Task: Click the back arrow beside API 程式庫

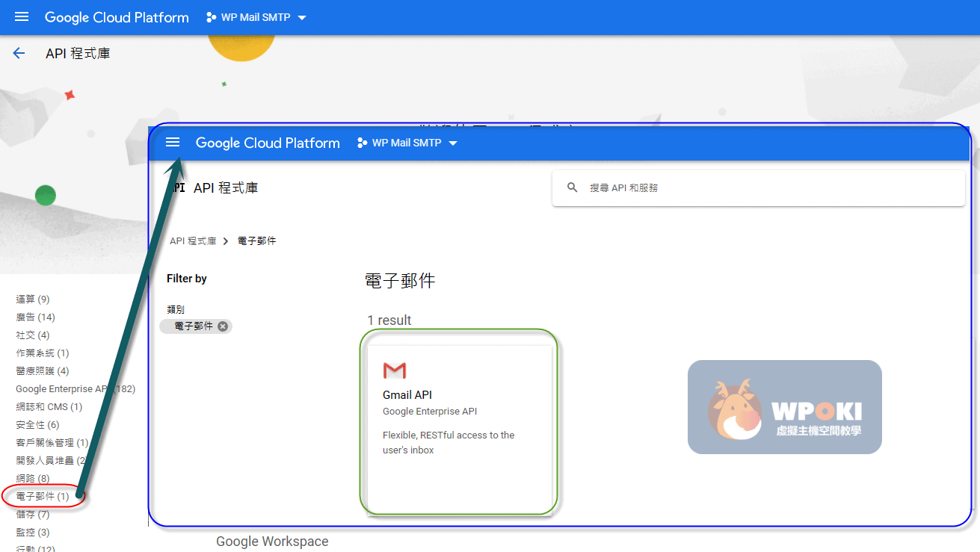Action: click(x=19, y=53)
